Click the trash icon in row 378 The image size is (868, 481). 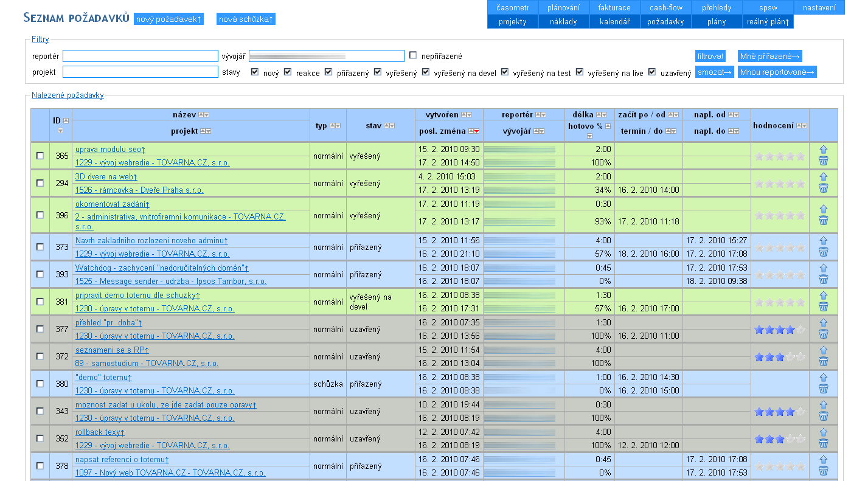pos(824,471)
